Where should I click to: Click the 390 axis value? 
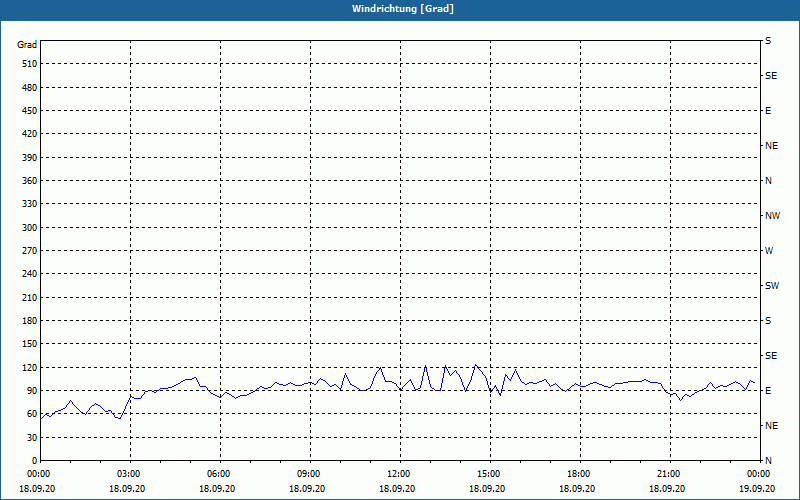pyautogui.click(x=30, y=157)
